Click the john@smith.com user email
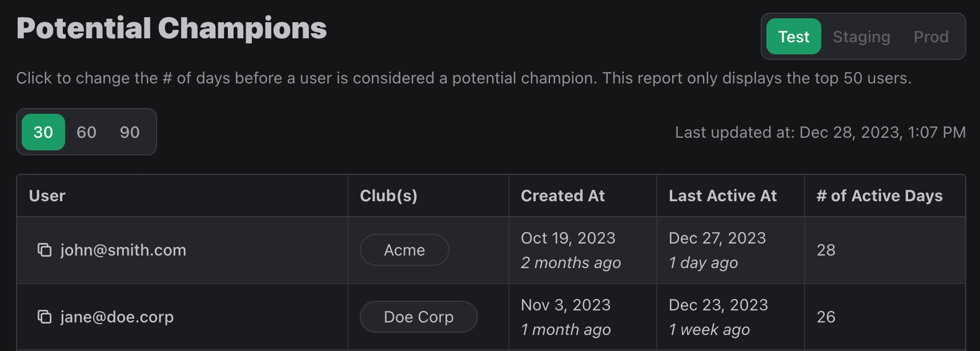Image resolution: width=980 pixels, height=351 pixels. 123,250
